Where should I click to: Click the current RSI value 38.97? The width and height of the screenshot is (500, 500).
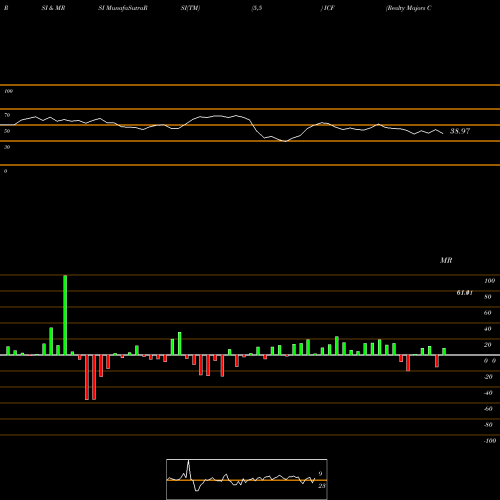click(x=460, y=131)
